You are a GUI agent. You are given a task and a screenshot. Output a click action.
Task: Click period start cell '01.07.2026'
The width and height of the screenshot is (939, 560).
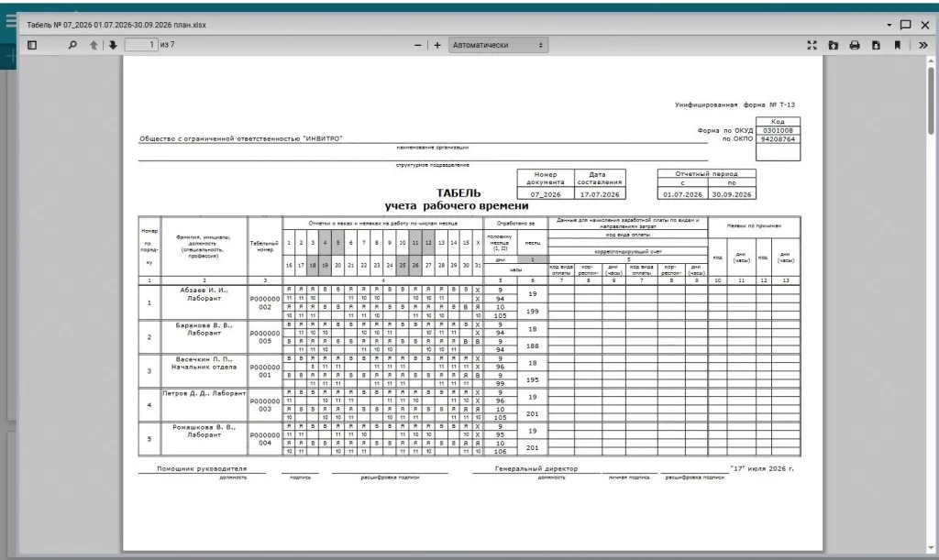(682, 194)
